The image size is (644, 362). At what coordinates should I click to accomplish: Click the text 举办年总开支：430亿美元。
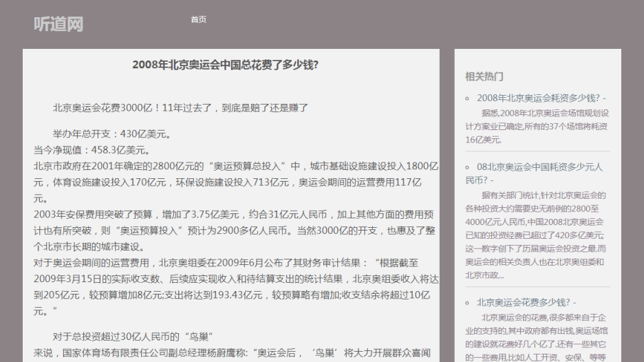click(112, 134)
